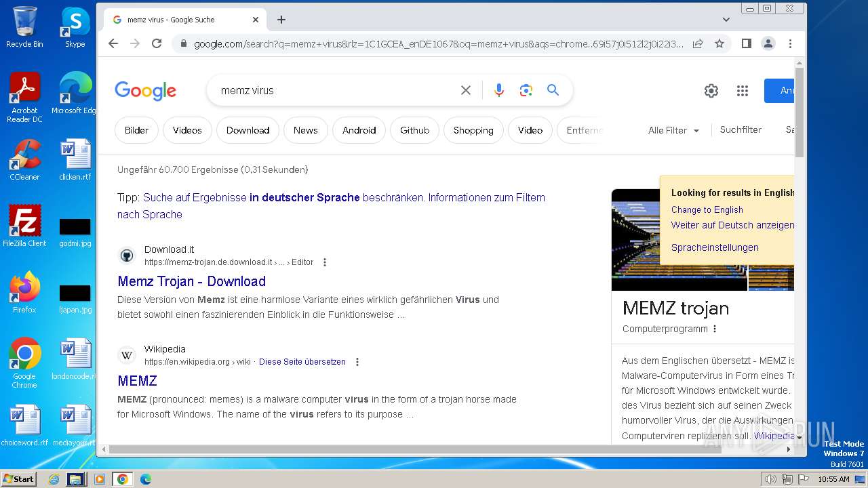Click the search input field
Viewport: 868px width, 488px height.
[x=336, y=90]
